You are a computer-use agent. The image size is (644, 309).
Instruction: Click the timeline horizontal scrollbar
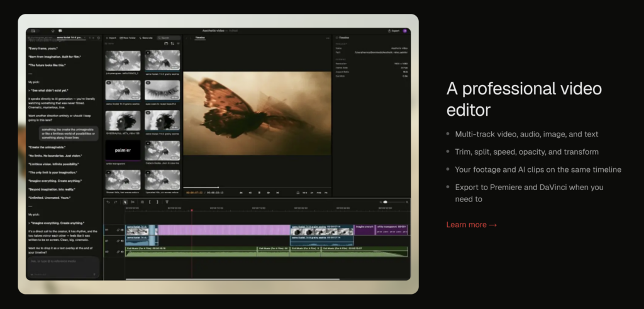click(232, 279)
